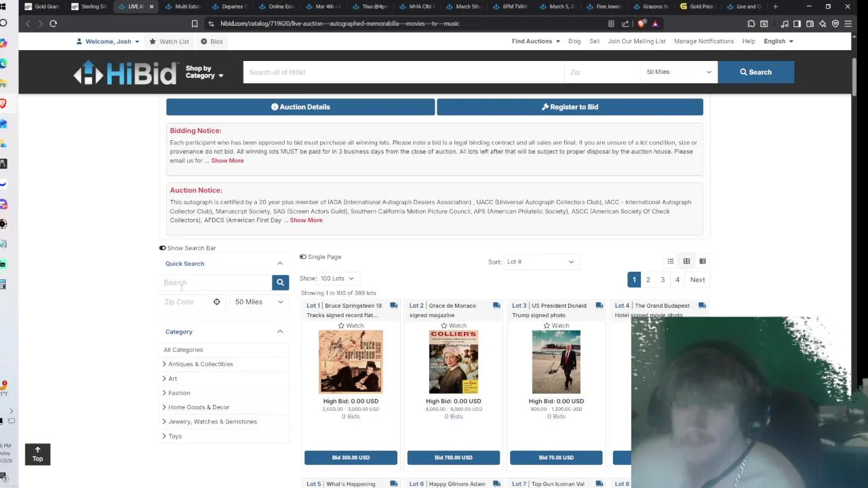Click shipping truck icon on Lot 3
868x488 pixels.
[x=599, y=306]
